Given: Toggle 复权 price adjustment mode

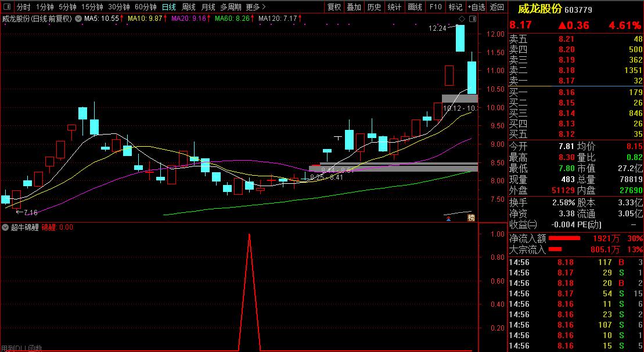Looking at the screenshot, I should 334,7.
